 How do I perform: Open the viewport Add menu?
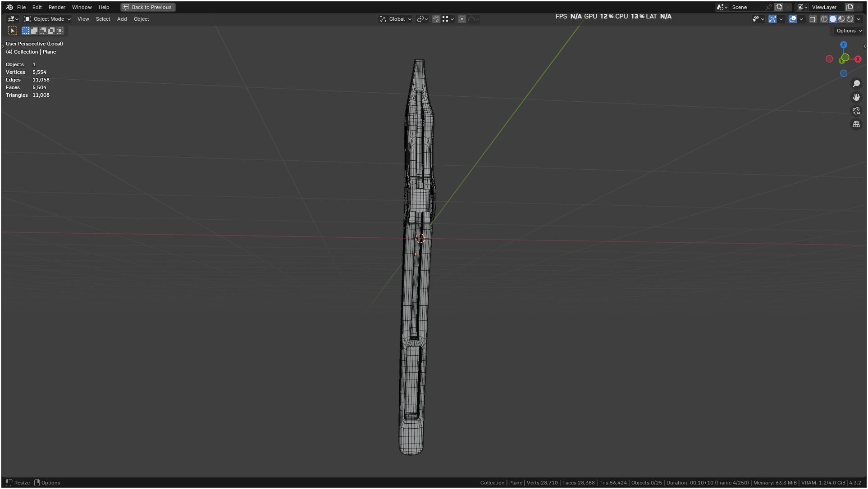(122, 19)
